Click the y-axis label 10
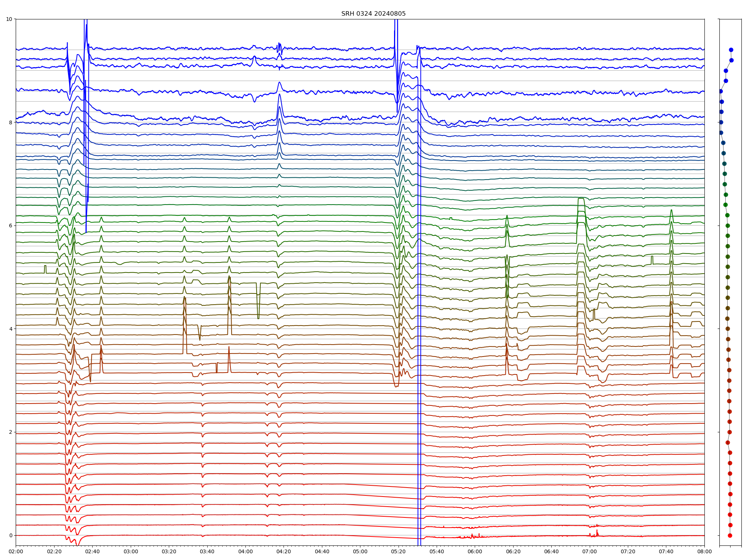The image size is (747, 560). [x=9, y=19]
